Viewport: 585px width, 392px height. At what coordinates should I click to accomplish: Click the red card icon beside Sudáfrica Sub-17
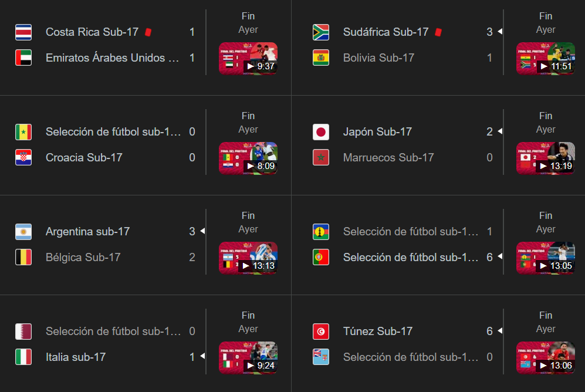point(438,32)
